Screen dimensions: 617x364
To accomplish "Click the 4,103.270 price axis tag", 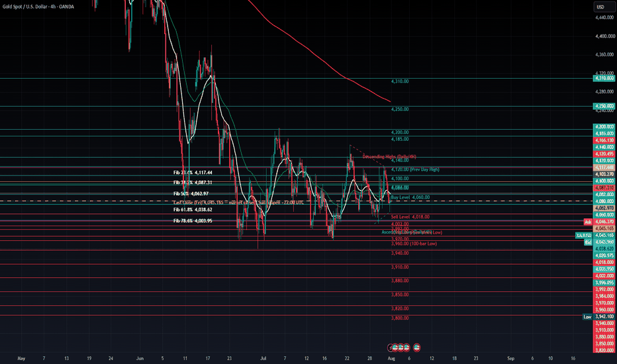I will [x=604, y=174].
